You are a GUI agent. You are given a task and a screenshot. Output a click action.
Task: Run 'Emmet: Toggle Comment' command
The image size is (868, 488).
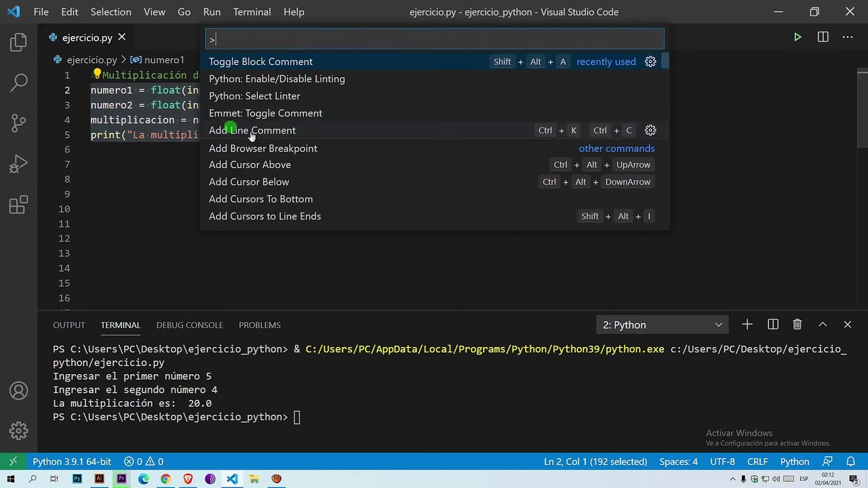click(435, 113)
